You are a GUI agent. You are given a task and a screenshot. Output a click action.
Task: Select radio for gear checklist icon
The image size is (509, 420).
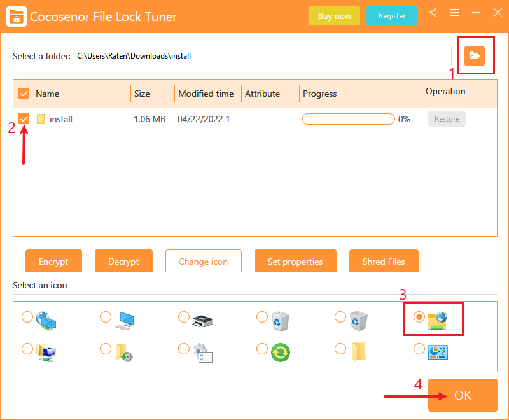click(184, 349)
